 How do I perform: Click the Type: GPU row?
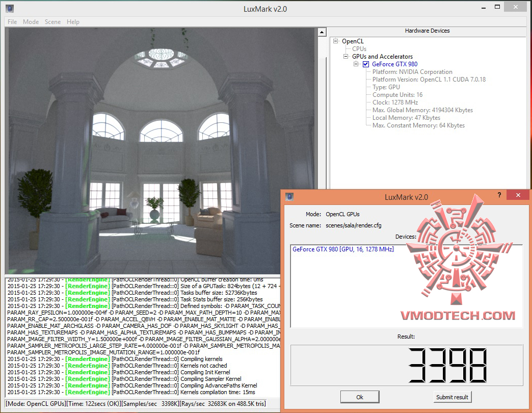pos(386,87)
